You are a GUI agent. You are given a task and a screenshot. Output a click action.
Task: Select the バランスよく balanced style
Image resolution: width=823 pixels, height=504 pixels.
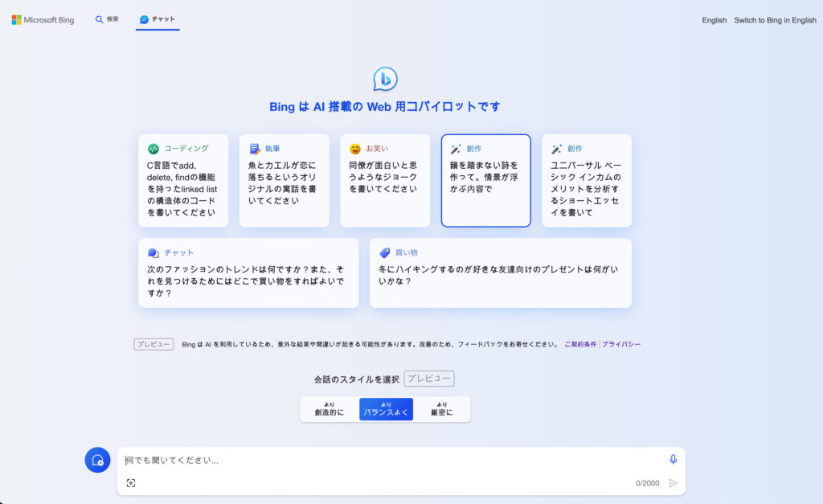(x=386, y=409)
